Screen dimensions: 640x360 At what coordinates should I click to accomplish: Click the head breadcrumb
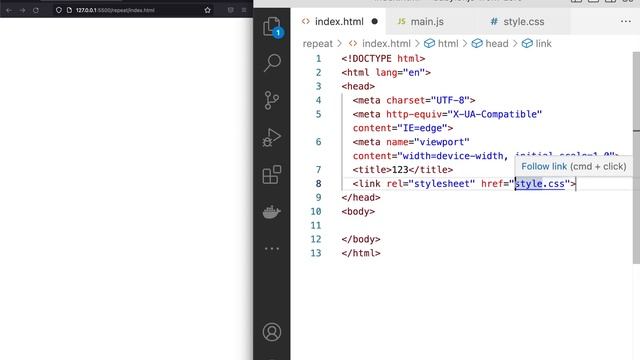[x=497, y=44]
